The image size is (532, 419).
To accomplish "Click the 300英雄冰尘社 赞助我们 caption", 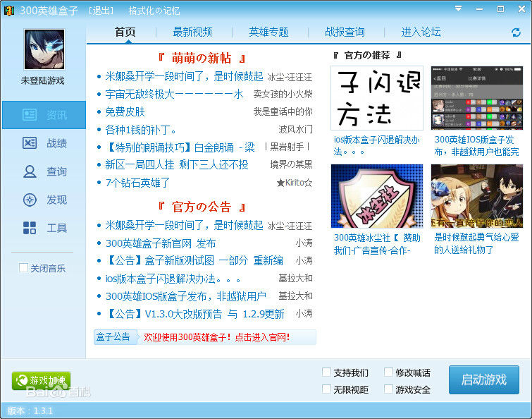I will (377, 244).
